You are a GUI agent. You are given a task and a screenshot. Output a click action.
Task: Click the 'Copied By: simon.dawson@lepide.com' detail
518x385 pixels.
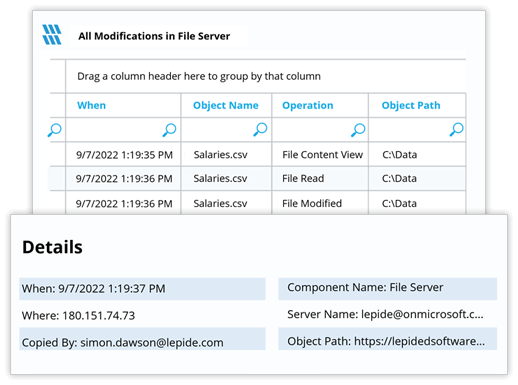tap(142, 339)
